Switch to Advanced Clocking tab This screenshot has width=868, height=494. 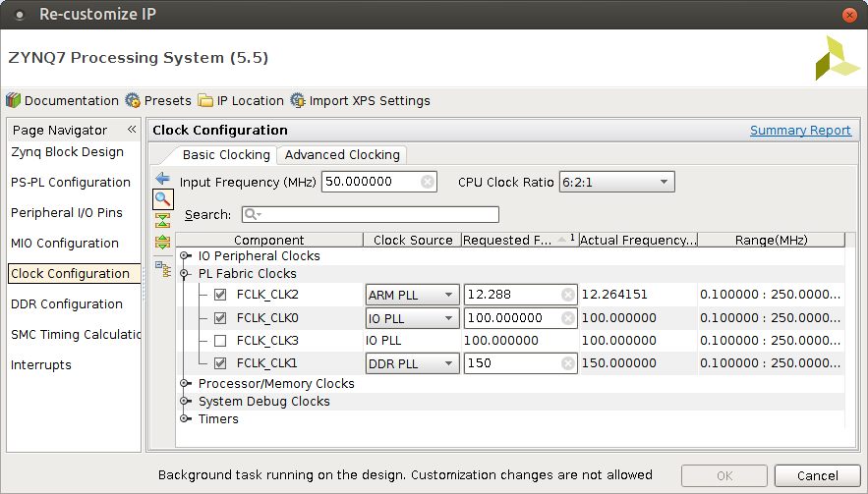[342, 155]
